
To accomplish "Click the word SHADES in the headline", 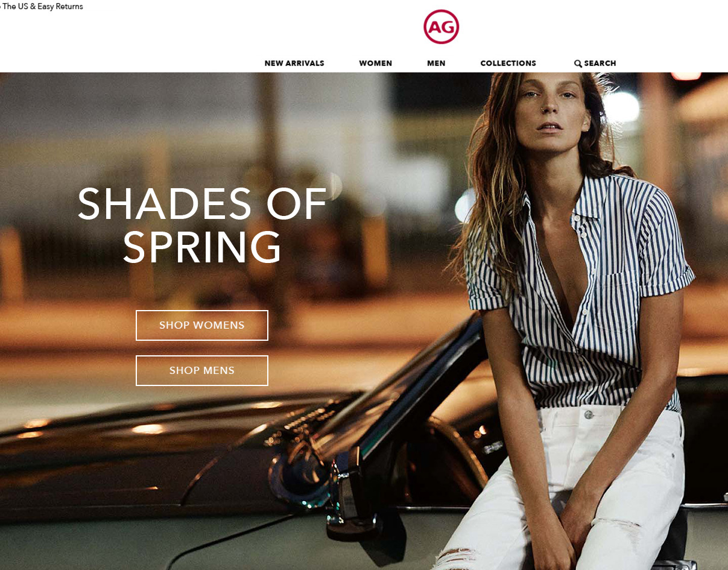I will [x=164, y=204].
